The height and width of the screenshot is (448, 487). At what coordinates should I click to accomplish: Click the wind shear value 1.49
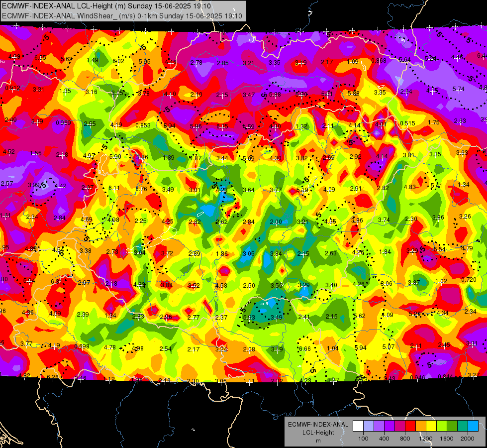93,60
